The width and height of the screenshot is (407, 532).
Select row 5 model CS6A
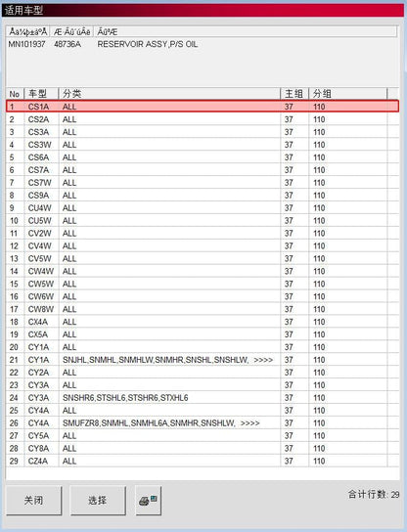(x=203, y=157)
